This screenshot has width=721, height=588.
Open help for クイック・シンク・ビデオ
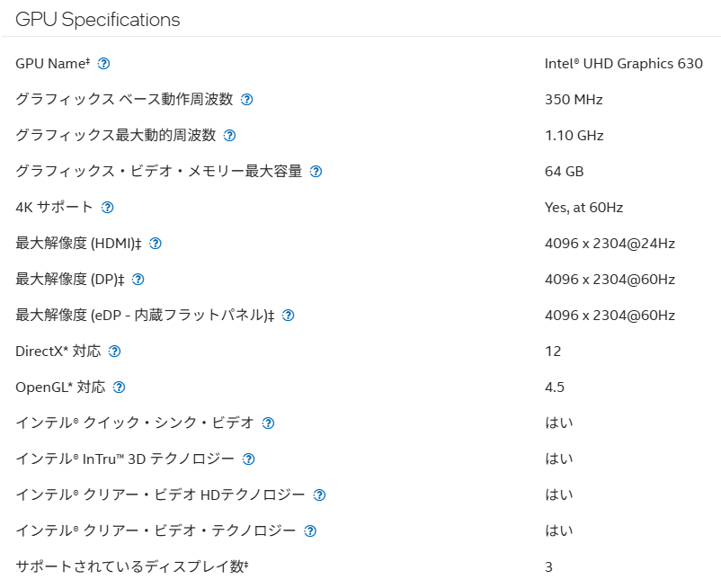[x=268, y=423]
